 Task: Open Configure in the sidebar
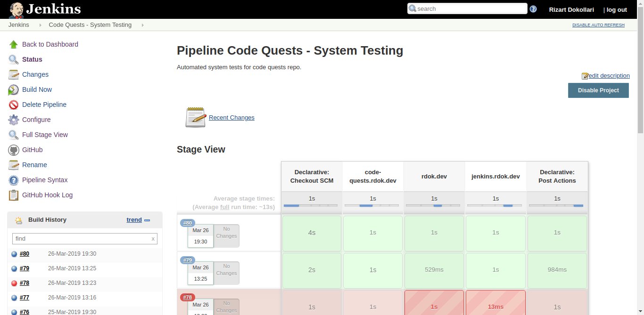(x=36, y=120)
